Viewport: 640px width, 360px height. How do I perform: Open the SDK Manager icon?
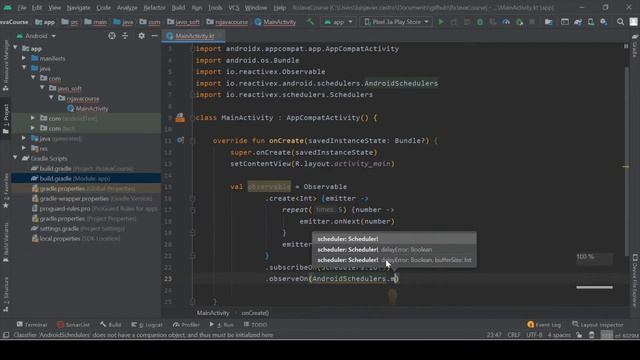[x=604, y=22]
